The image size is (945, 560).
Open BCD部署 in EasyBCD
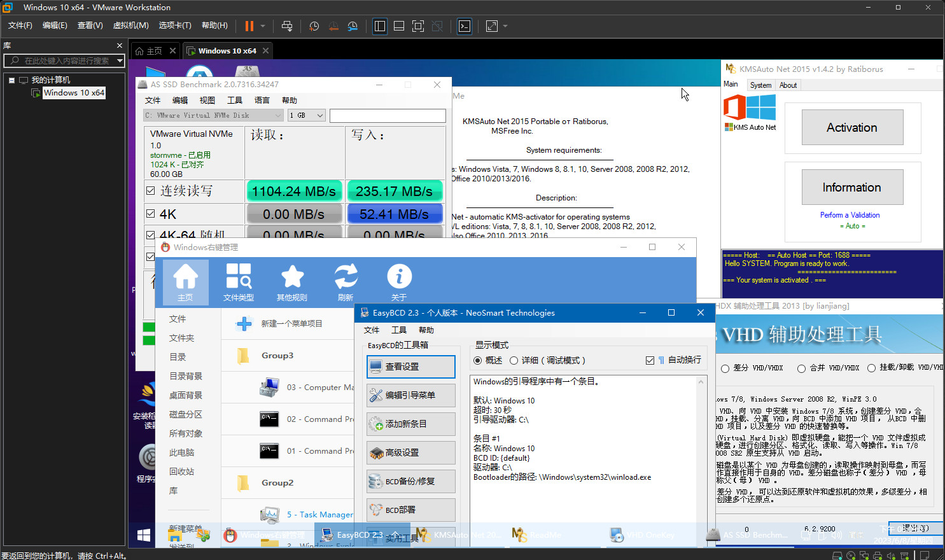(x=411, y=510)
